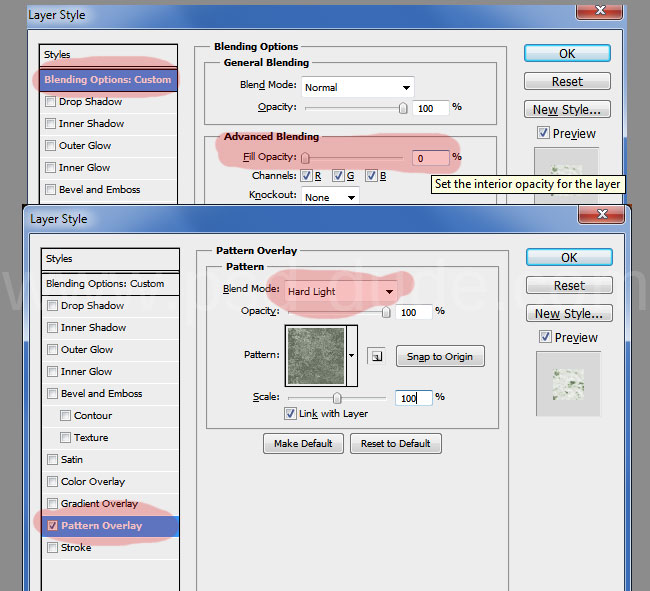Toggle Link with Layer checkbox

[290, 414]
